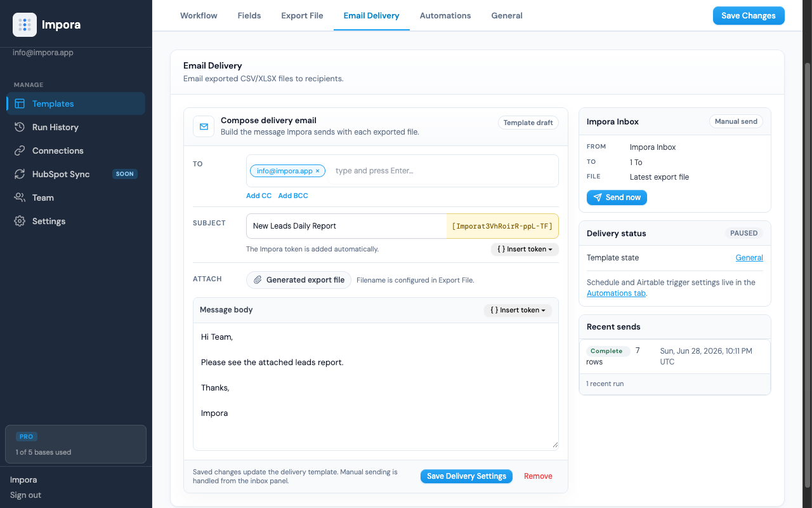The width and height of the screenshot is (812, 508).
Task: Open Templates in the sidebar
Action: pyautogui.click(x=76, y=104)
